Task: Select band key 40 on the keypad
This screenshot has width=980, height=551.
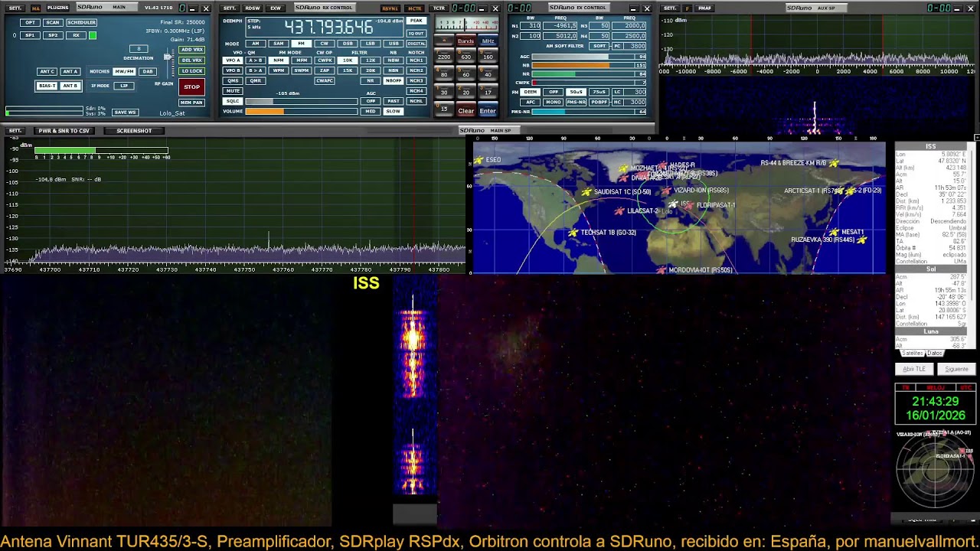Action: [x=488, y=74]
